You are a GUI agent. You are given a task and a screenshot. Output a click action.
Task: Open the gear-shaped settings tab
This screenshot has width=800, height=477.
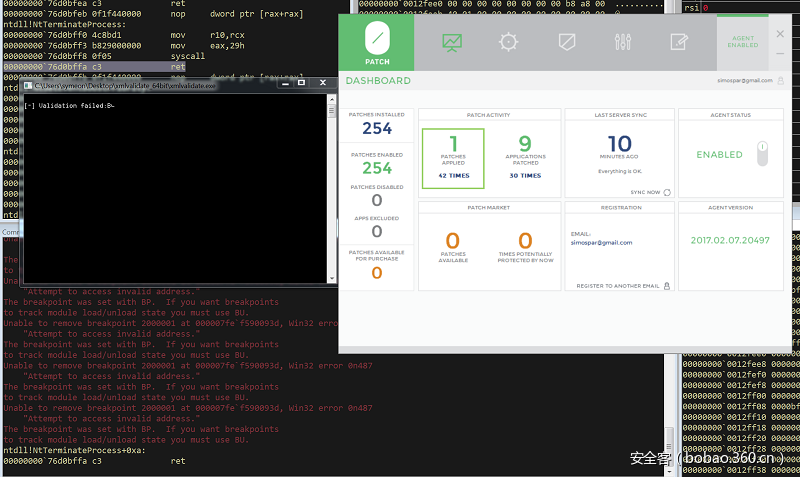tap(509, 42)
